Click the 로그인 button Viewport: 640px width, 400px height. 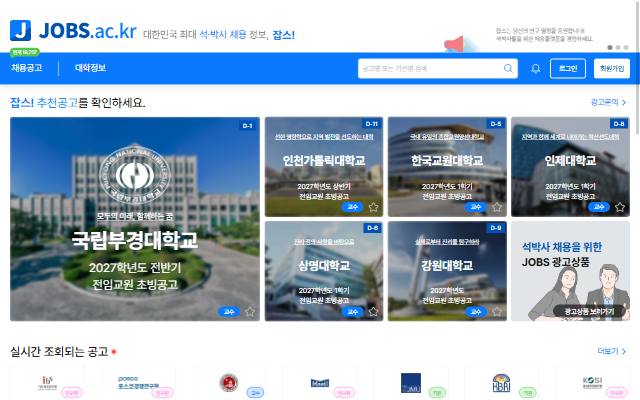[x=568, y=69]
